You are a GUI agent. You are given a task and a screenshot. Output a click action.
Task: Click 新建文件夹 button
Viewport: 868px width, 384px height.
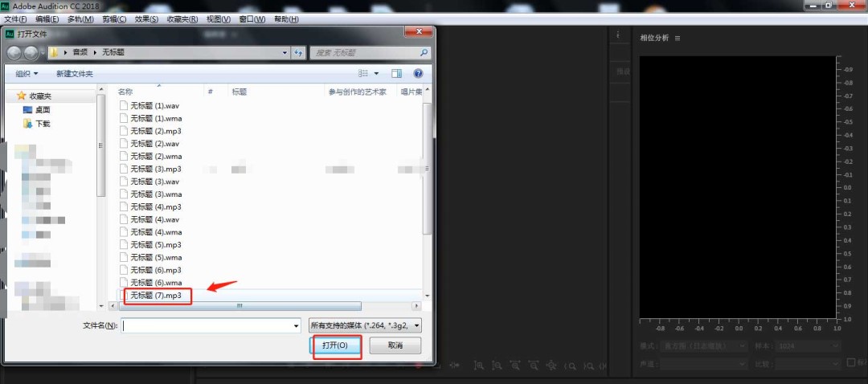(x=75, y=74)
